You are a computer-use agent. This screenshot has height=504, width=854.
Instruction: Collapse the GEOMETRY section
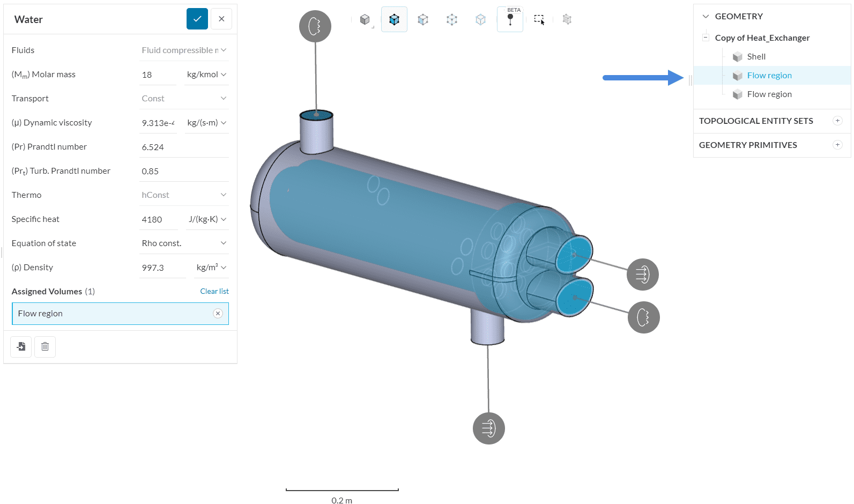[x=706, y=17]
